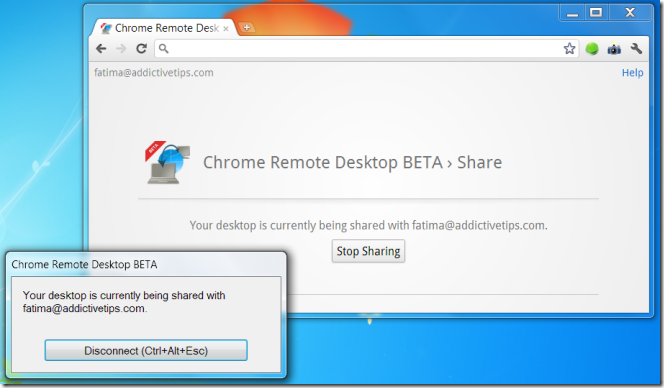664x388 pixels.
Task: Click the sharing message in the small dialog
Action: 124,302
